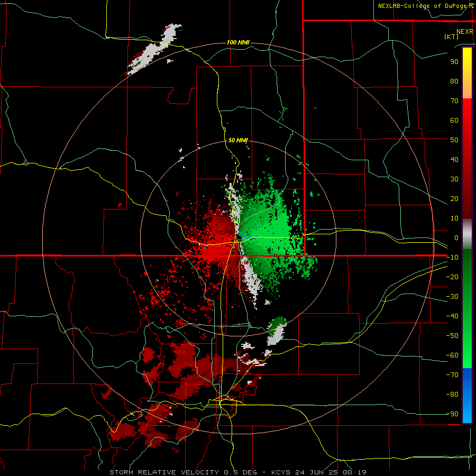This screenshot has height=476, width=476.
Task: Click the 00:19 timestamp
Action: 354,472
